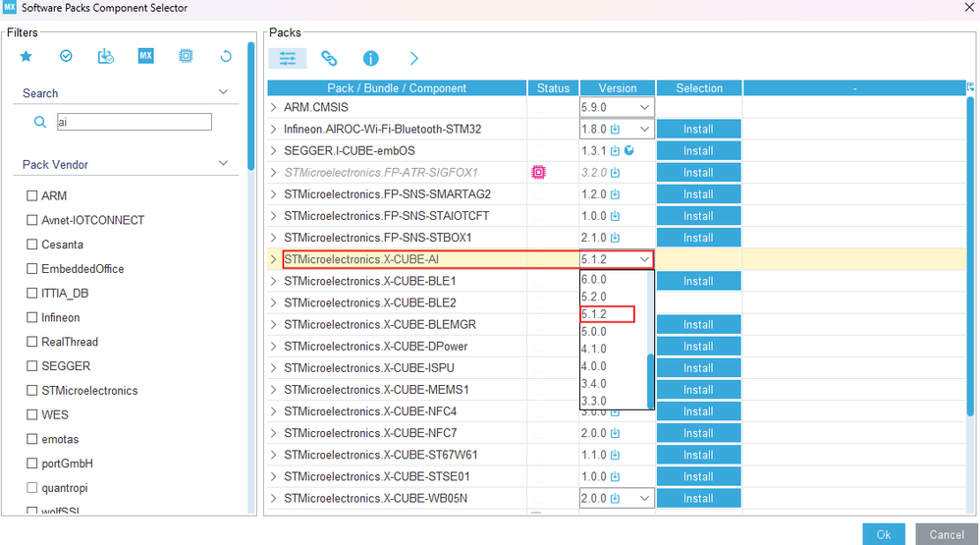The image size is (980, 545).
Task: Click the favorites star filter icon
Action: (x=26, y=57)
